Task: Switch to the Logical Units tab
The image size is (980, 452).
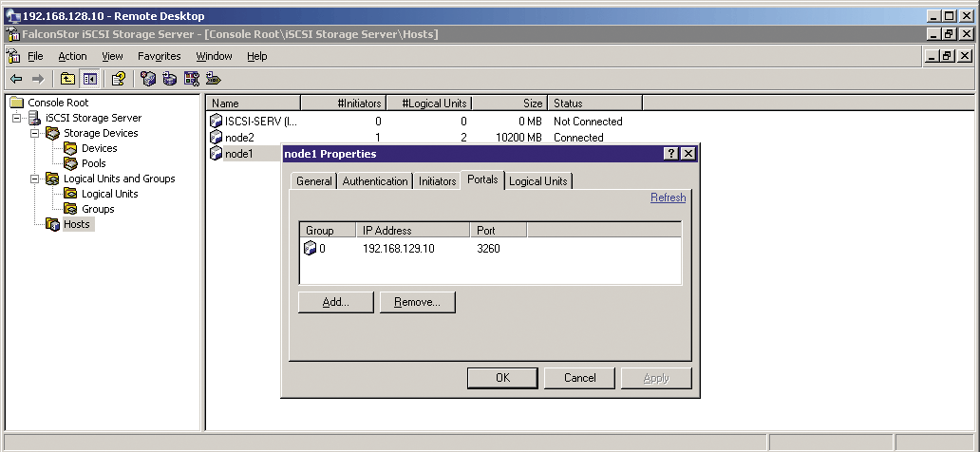Action: pyautogui.click(x=538, y=181)
